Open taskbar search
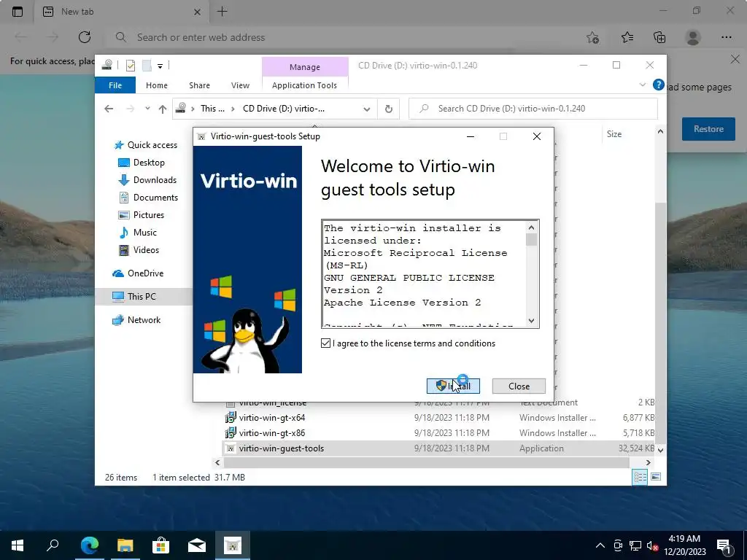 click(53, 545)
